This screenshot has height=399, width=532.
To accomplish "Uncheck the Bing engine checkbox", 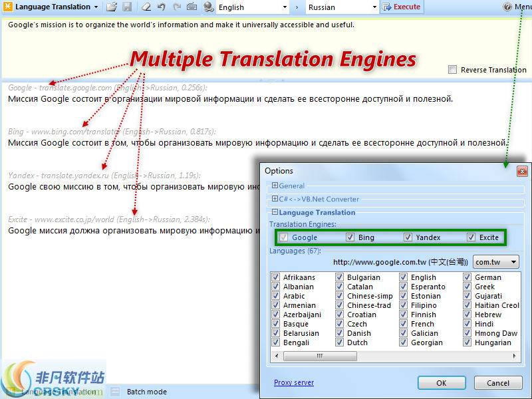I will coord(350,237).
